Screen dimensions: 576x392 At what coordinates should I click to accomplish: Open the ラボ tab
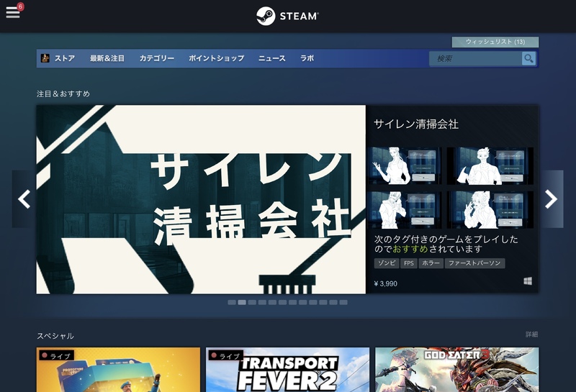(x=307, y=58)
